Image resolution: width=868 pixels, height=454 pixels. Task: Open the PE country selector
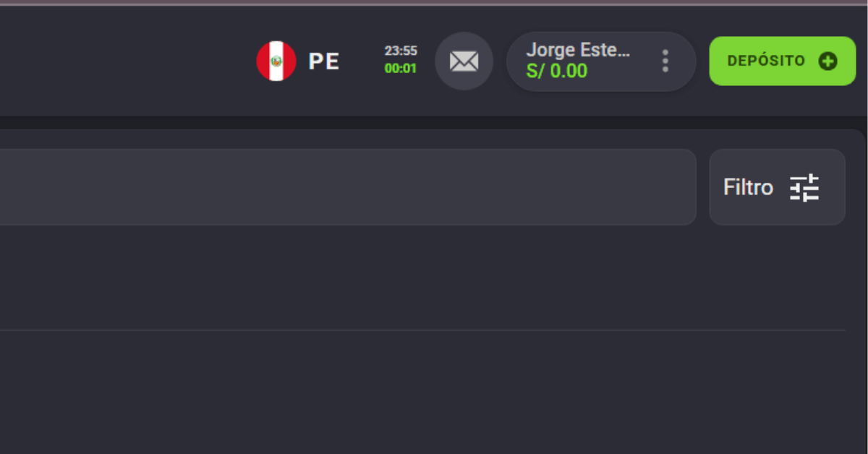pos(298,61)
